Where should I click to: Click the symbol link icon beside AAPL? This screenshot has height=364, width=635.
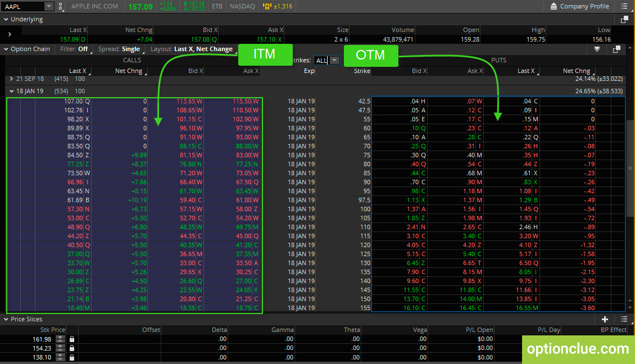pyautogui.click(x=61, y=7)
